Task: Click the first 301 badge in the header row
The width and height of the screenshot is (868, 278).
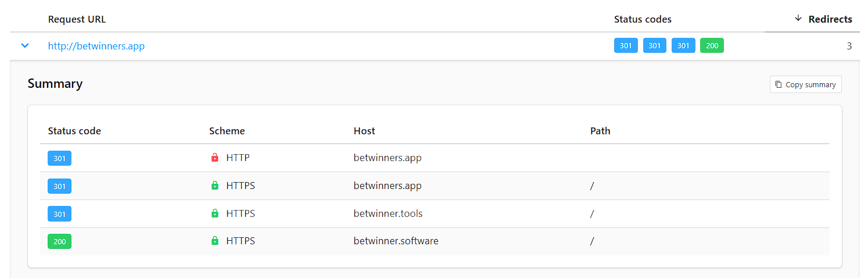Action: (626, 46)
